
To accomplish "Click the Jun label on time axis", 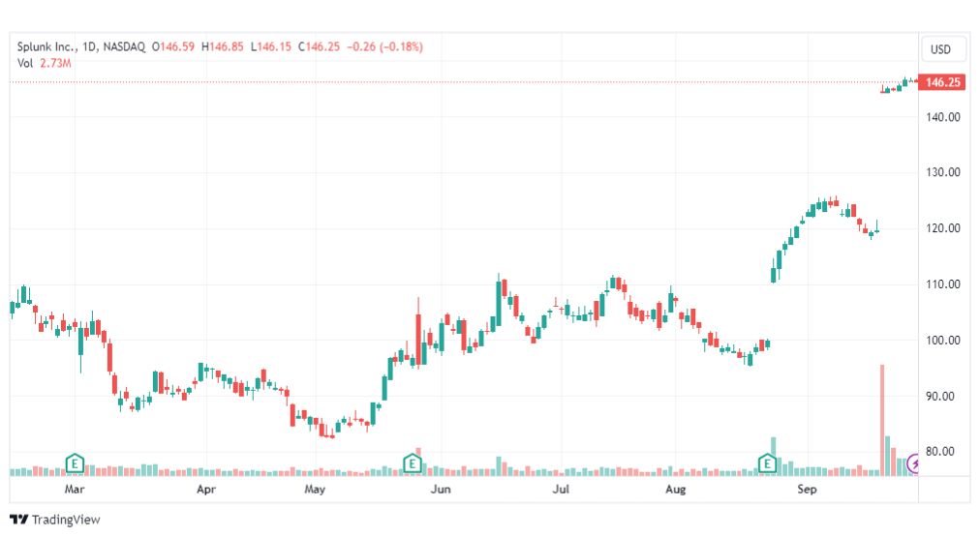I will point(441,489).
